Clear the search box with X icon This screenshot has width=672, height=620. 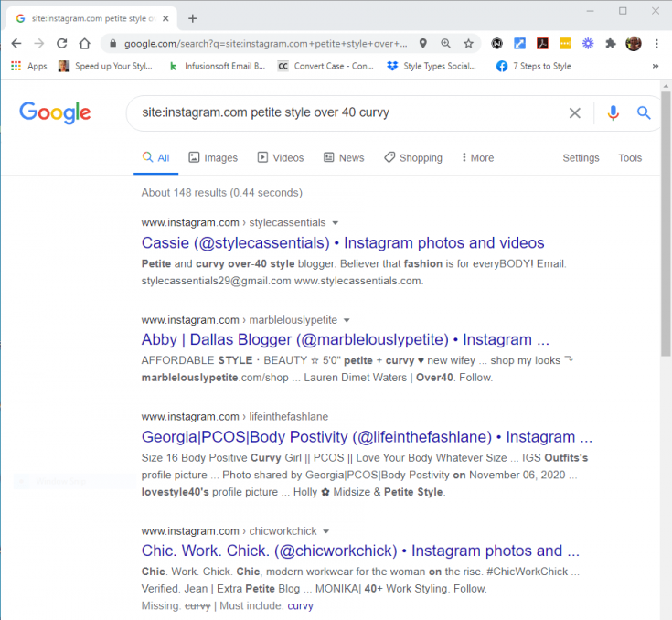coord(574,113)
